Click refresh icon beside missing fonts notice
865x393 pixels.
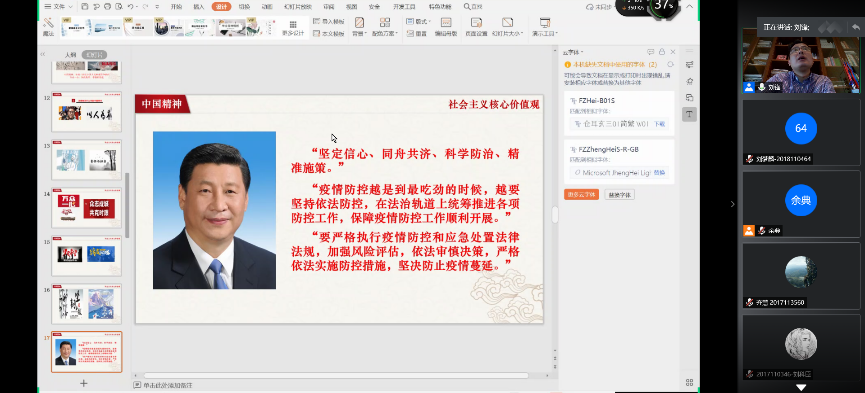point(670,65)
